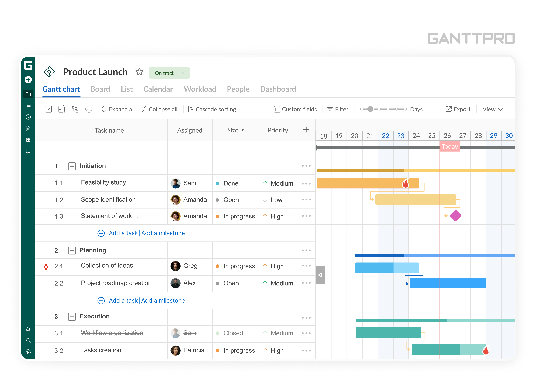Star the Product Launch project
Image resolution: width=536 pixels, height=392 pixels.
point(139,72)
